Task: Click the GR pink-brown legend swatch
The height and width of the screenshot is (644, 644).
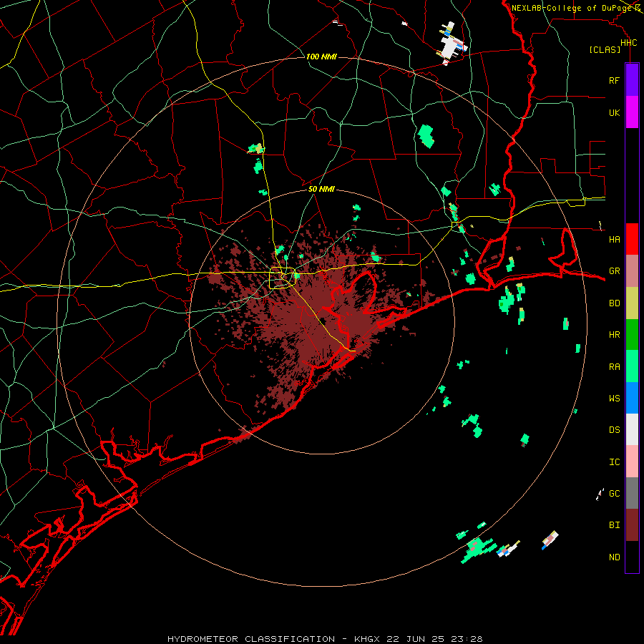Action: click(x=632, y=271)
